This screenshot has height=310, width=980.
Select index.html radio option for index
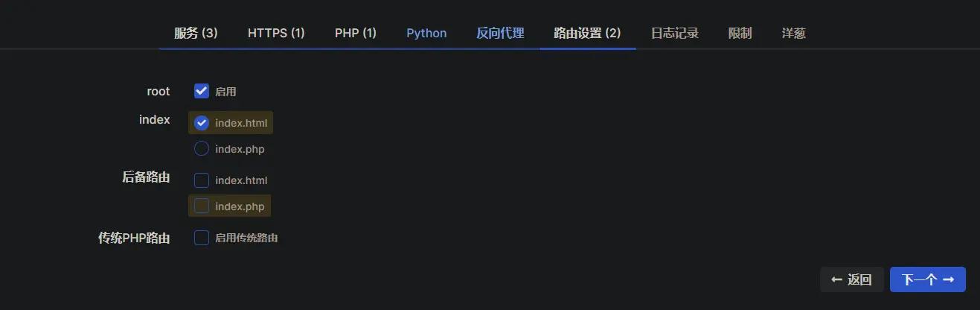click(201, 123)
